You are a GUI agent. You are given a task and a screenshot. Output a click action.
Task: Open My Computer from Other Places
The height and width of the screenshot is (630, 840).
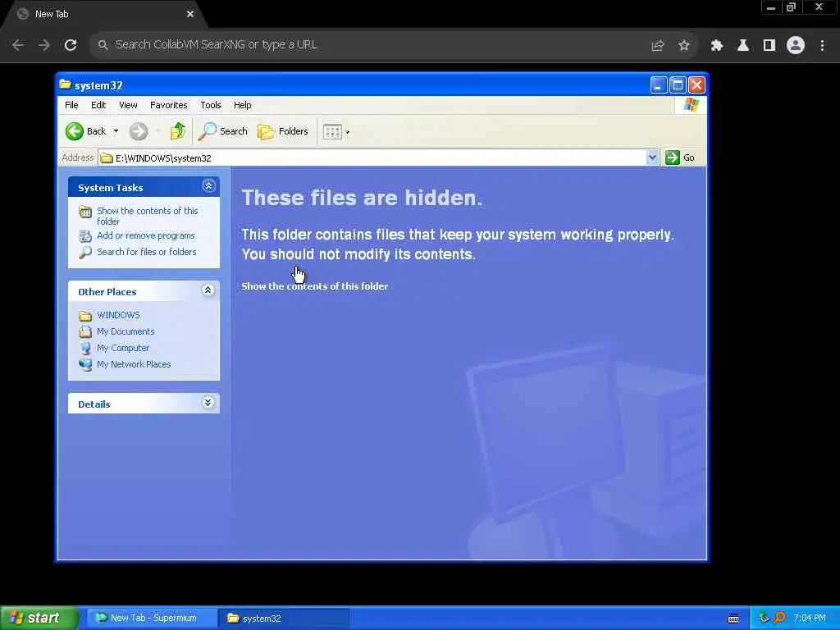(x=123, y=348)
